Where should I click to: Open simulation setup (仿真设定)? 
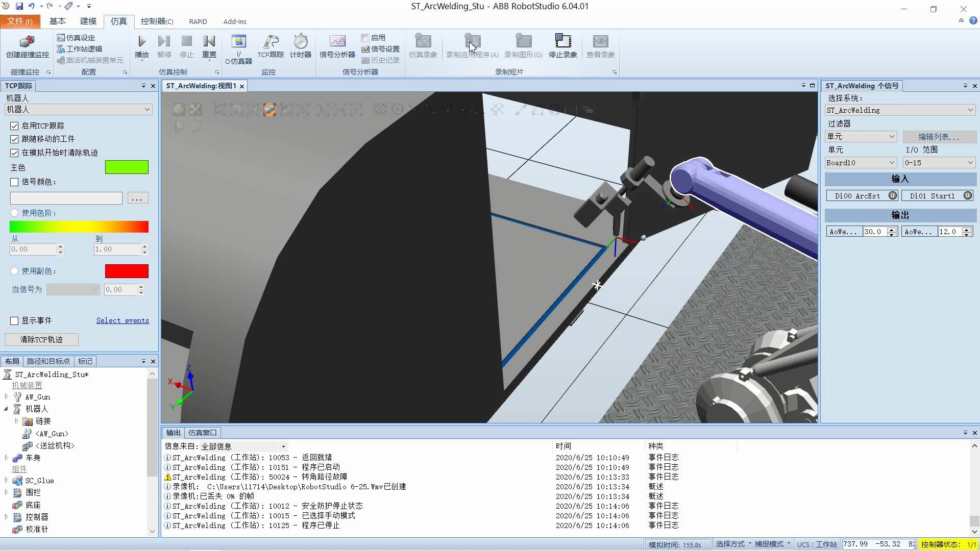point(76,38)
